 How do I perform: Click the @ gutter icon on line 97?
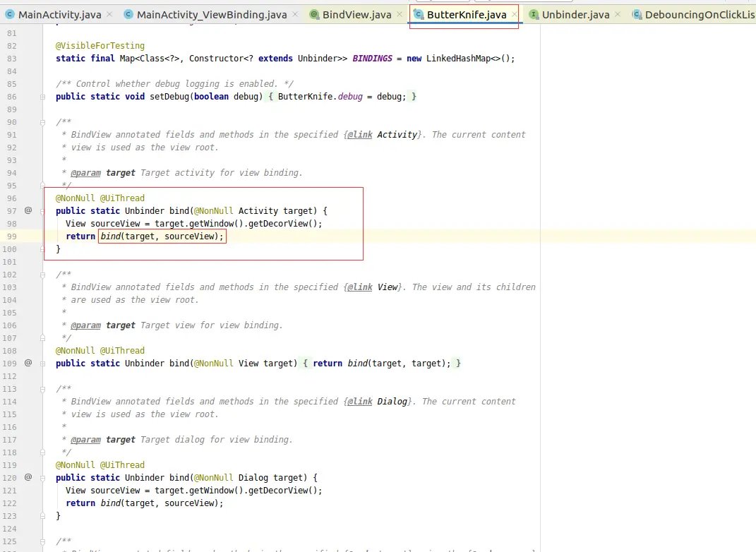pyautogui.click(x=28, y=210)
